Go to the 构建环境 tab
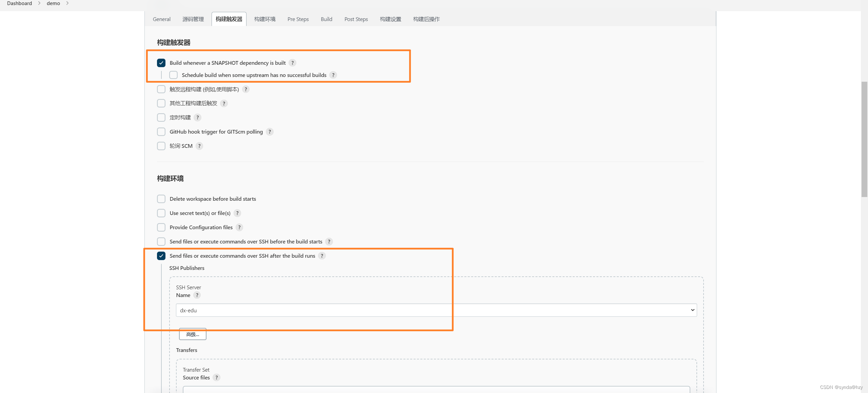This screenshot has width=868, height=393. [265, 19]
